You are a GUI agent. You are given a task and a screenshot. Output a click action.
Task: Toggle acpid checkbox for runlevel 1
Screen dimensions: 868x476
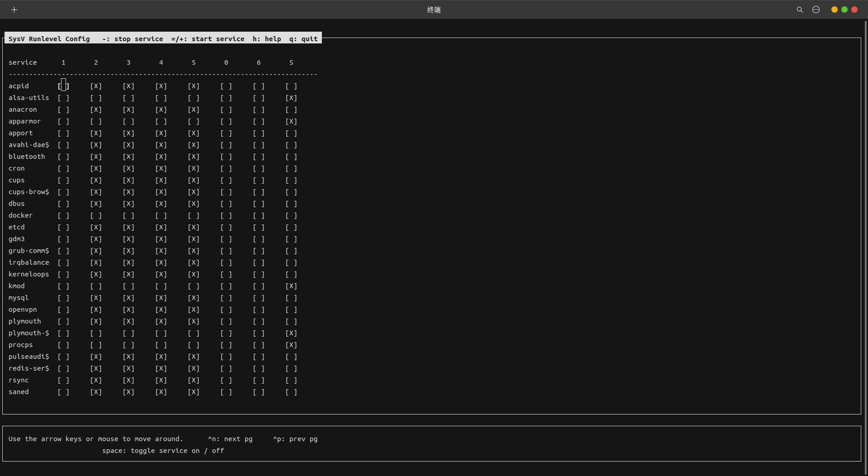63,86
